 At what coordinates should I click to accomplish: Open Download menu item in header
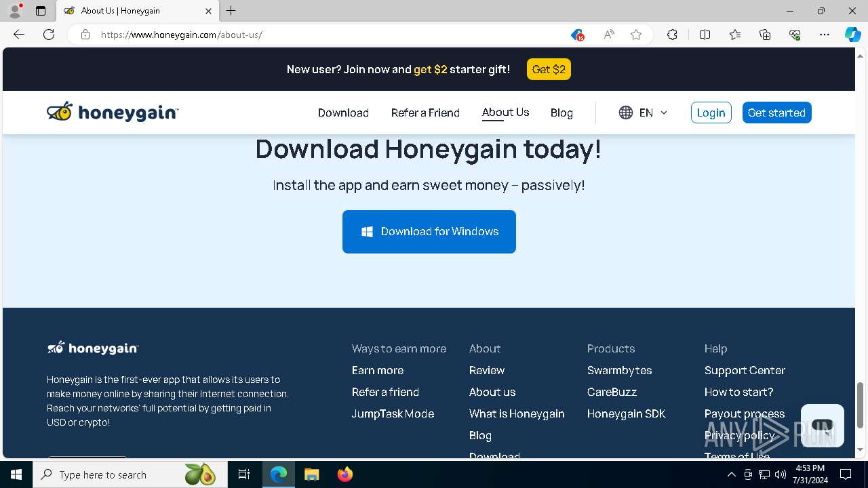343,113
